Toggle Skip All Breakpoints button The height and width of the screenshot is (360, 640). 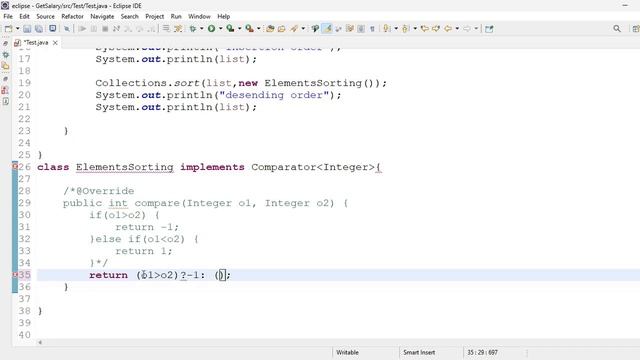[x=67, y=29]
